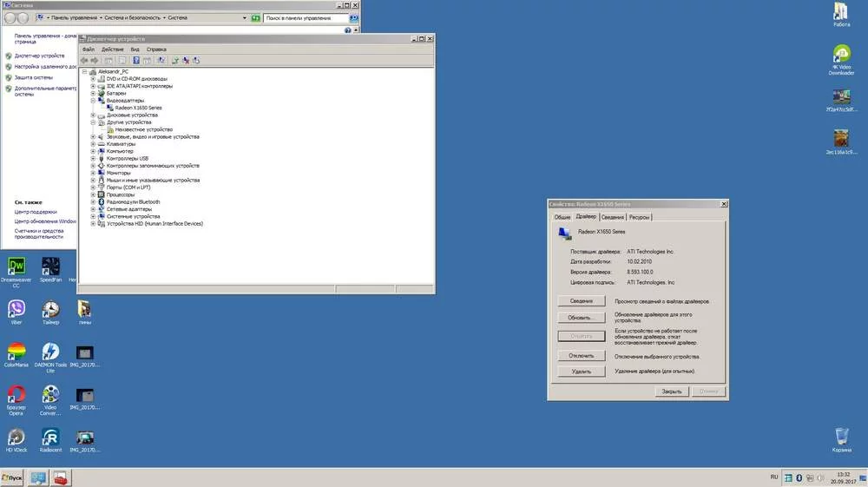Expand the Процессоры node
Image resolution: width=868 pixels, height=487 pixels.
[93, 194]
